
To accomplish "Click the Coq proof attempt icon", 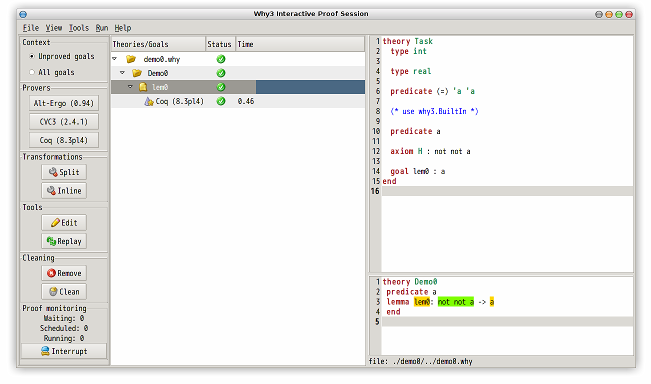I will (x=149, y=101).
